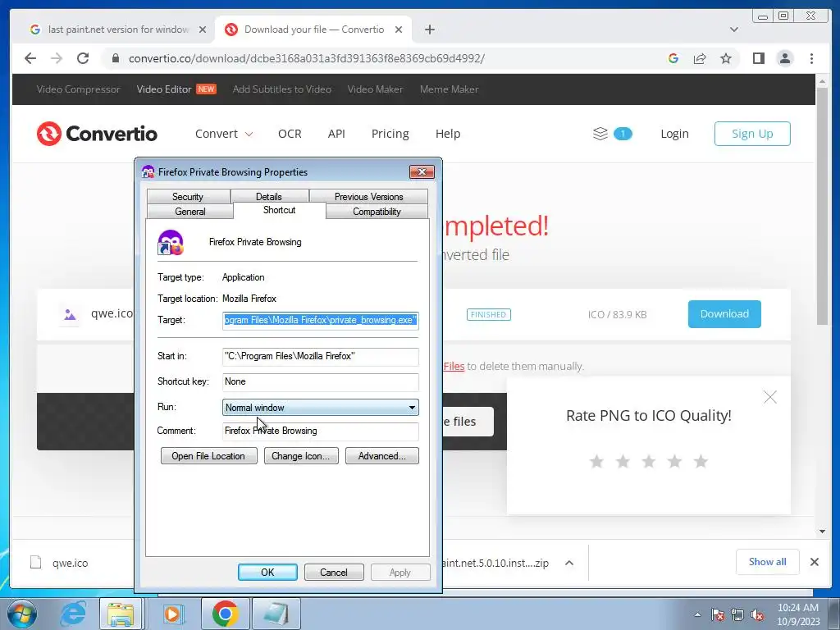Open the Help page link
Screen dimensions: 840x630
[448, 134]
